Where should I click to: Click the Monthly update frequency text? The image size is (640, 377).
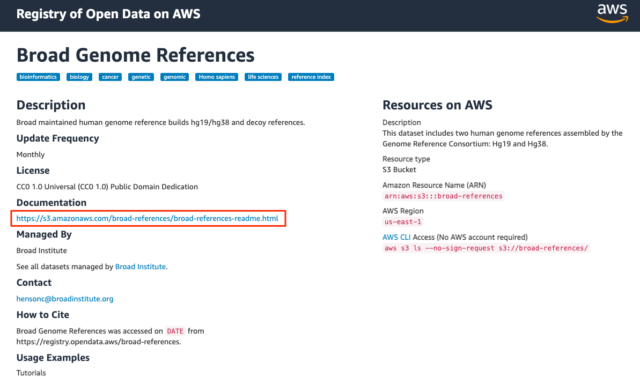[x=31, y=155]
